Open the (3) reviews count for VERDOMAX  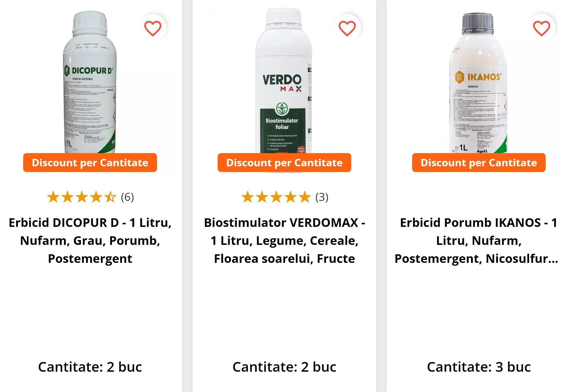point(322,197)
